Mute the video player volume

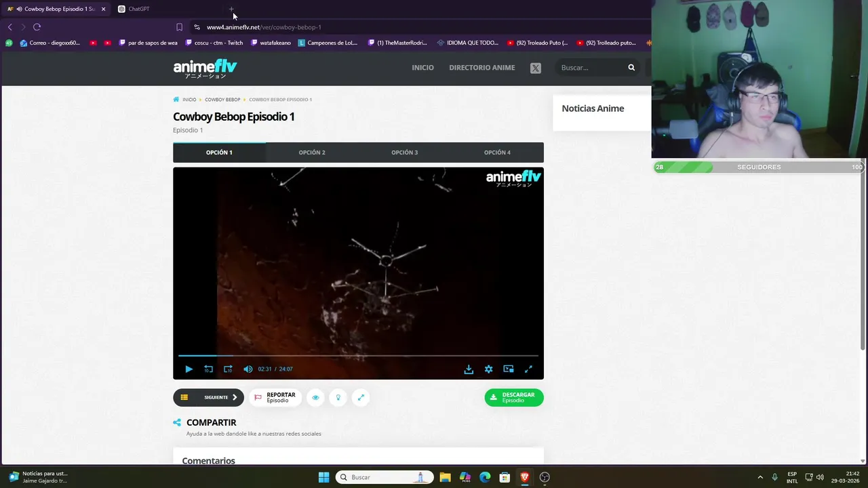pos(248,369)
